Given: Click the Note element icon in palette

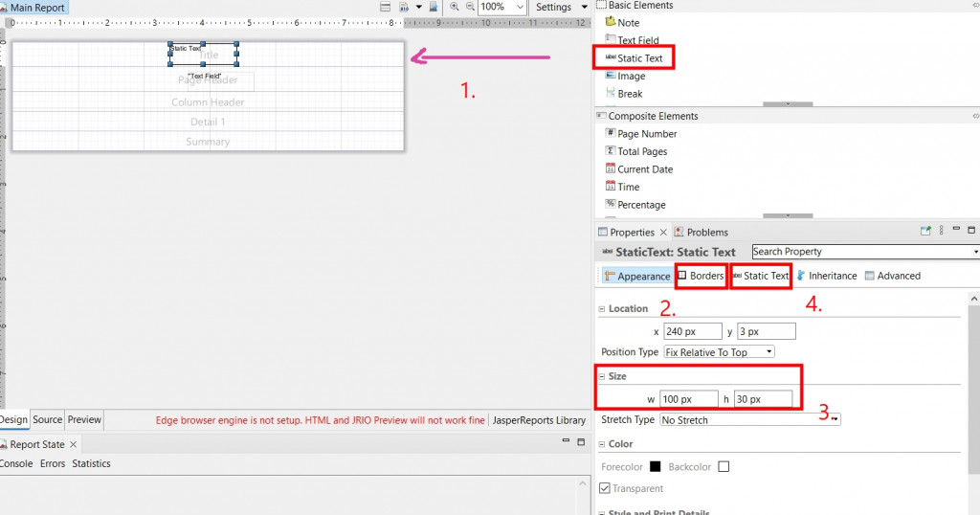Looking at the screenshot, I should pos(611,22).
